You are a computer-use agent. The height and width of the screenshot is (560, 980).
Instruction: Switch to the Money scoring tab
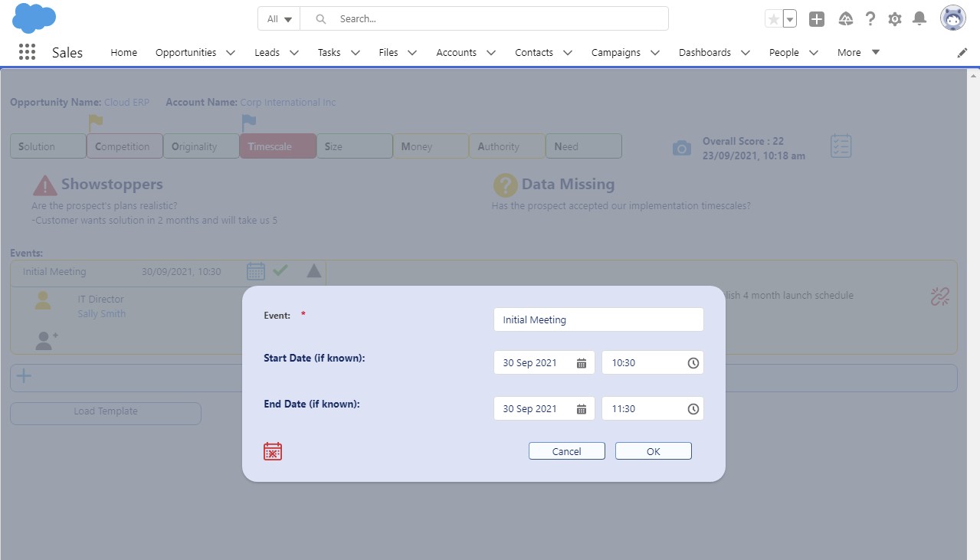pyautogui.click(x=430, y=146)
